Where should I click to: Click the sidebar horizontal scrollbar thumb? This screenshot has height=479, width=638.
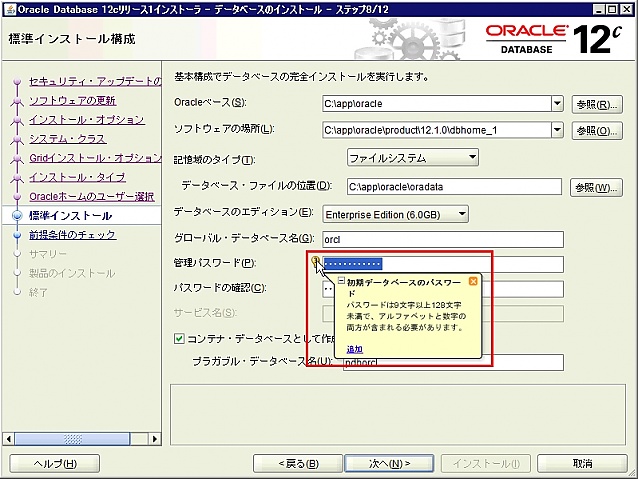(72, 439)
